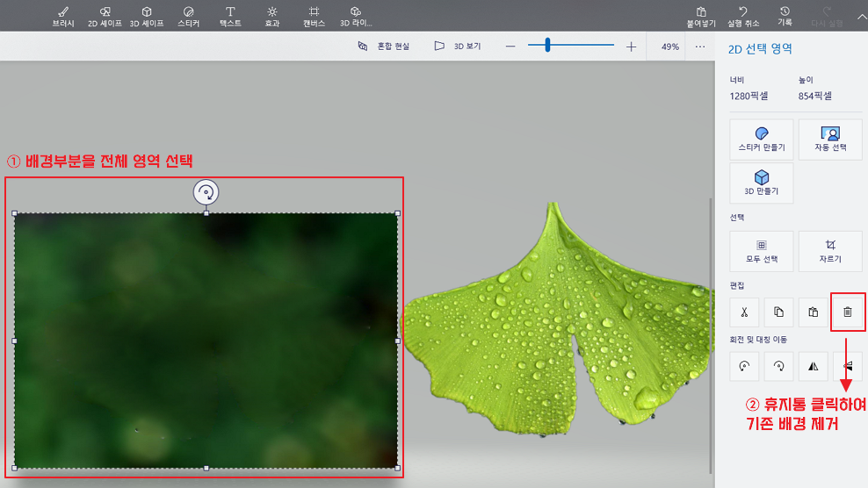Rotate selection right icon
868x488 pixels.
point(778,366)
